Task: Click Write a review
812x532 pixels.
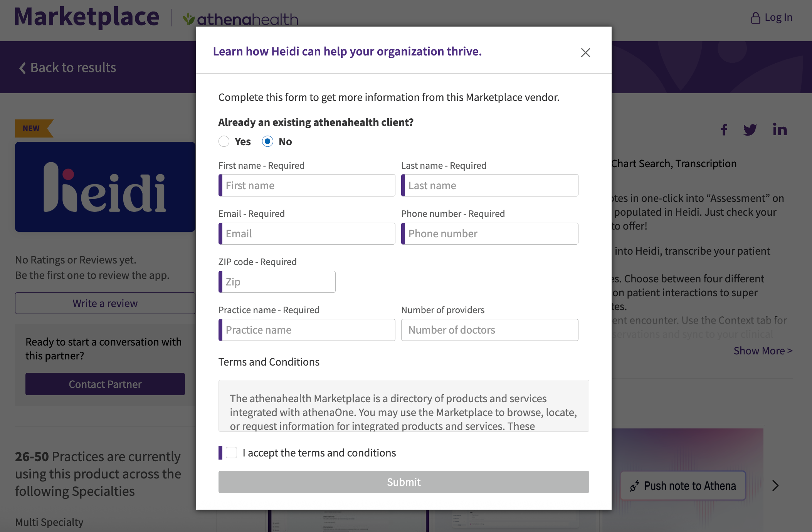Action: coord(105,303)
